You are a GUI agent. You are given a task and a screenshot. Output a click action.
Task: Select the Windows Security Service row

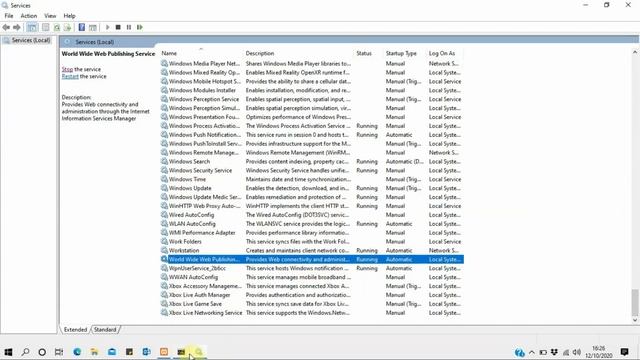click(312, 170)
